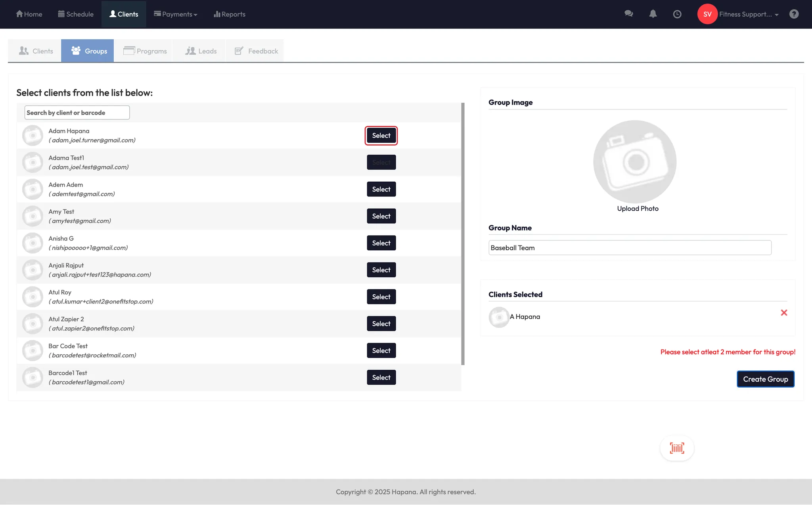Open the chat messages icon
812x505 pixels.
click(x=628, y=14)
